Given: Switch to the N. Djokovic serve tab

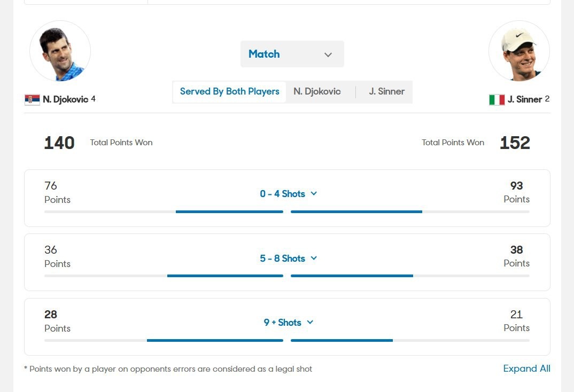Looking at the screenshot, I should pos(317,91).
